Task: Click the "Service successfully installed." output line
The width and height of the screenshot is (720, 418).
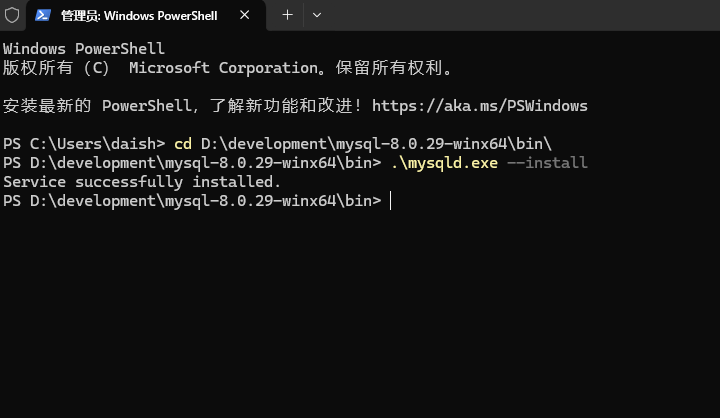Action: pyautogui.click(x=142, y=182)
